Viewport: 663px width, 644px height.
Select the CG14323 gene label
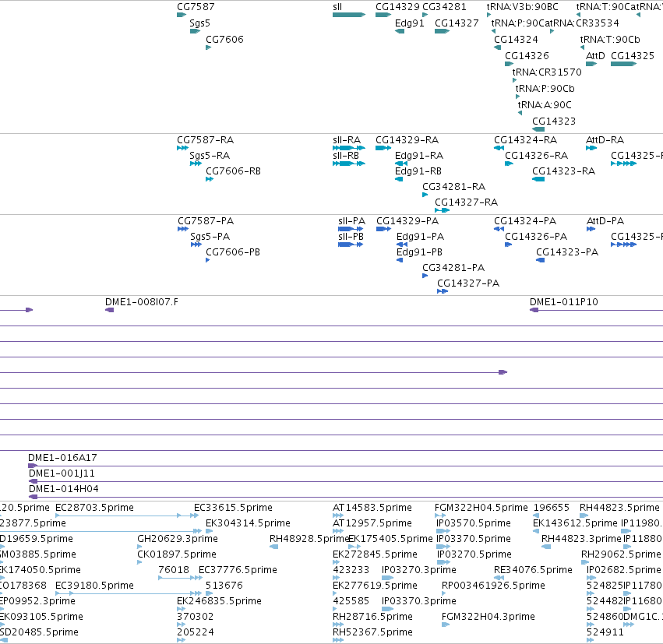[554, 121]
